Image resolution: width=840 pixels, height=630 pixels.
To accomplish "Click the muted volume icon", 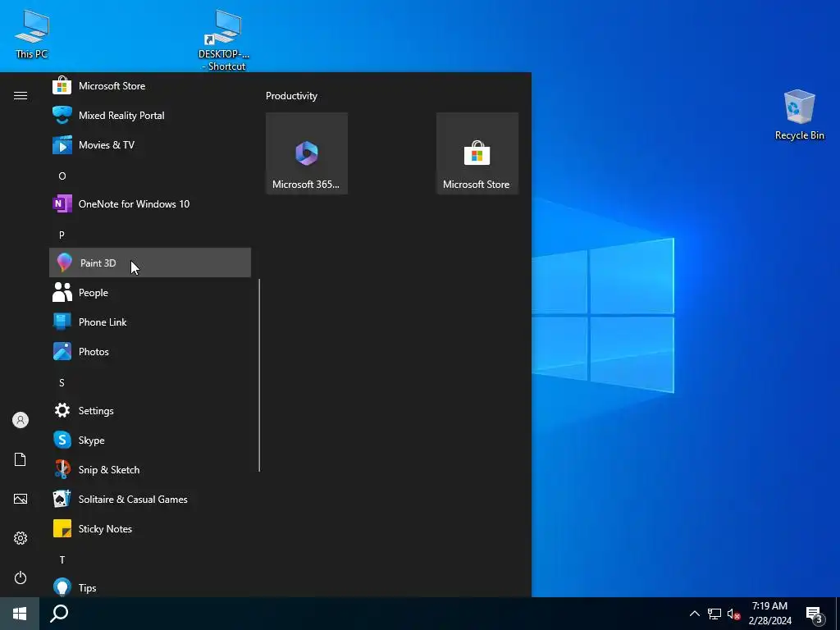I will pyautogui.click(x=733, y=614).
